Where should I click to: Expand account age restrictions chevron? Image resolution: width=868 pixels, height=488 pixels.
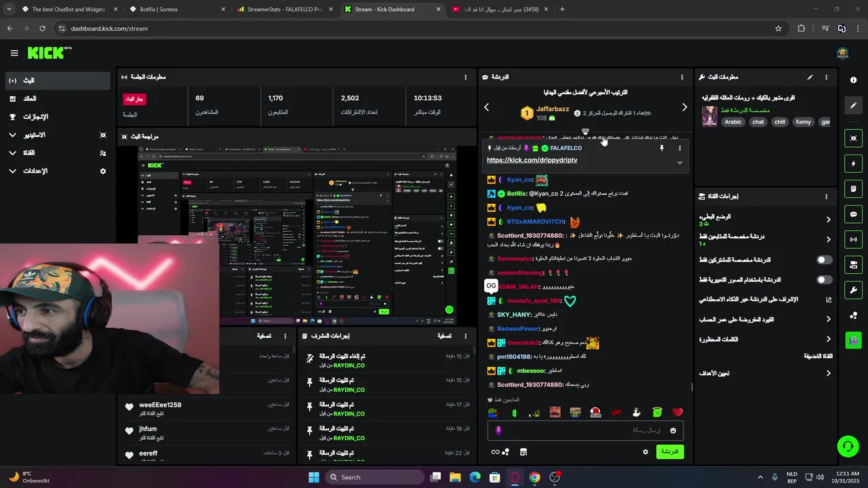click(828, 319)
